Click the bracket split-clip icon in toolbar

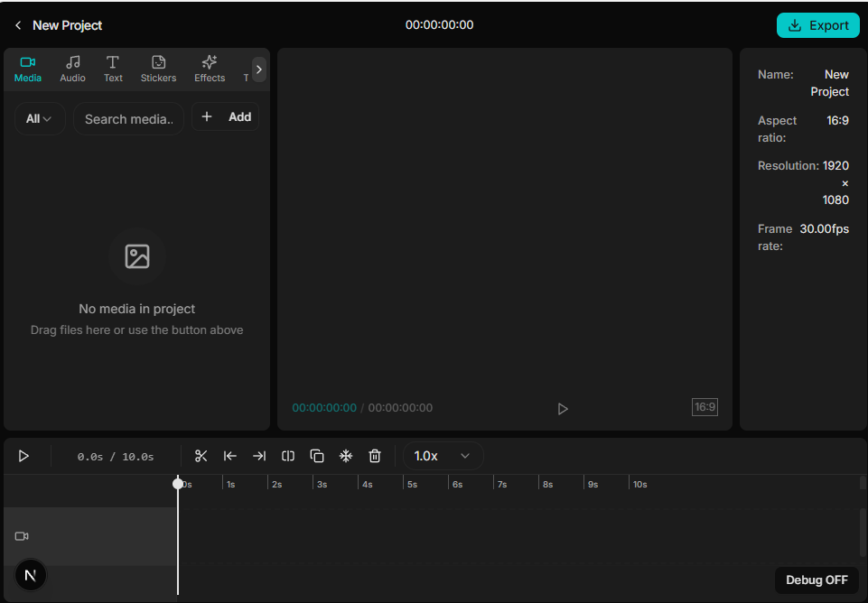coord(288,456)
